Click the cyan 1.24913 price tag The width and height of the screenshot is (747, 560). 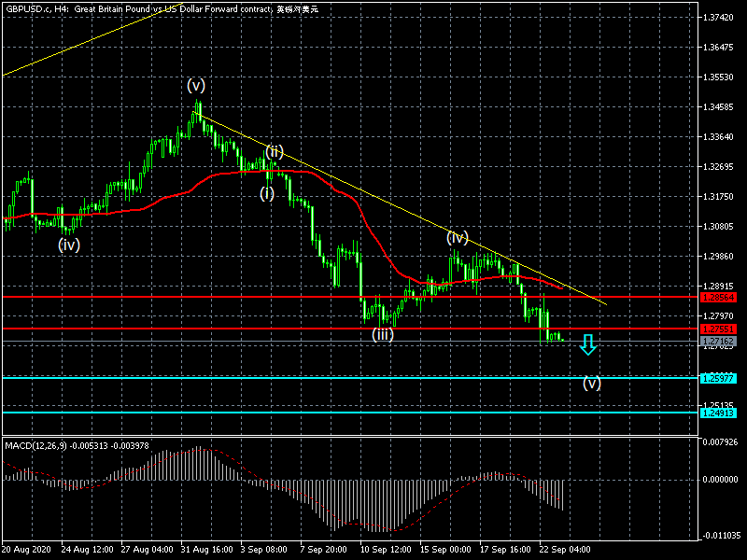718,413
